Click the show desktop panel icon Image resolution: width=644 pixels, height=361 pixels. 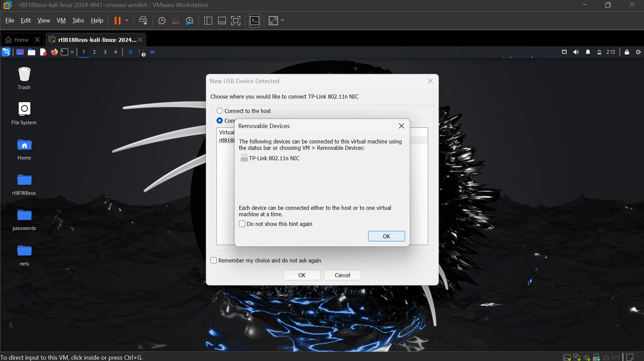click(x=20, y=52)
